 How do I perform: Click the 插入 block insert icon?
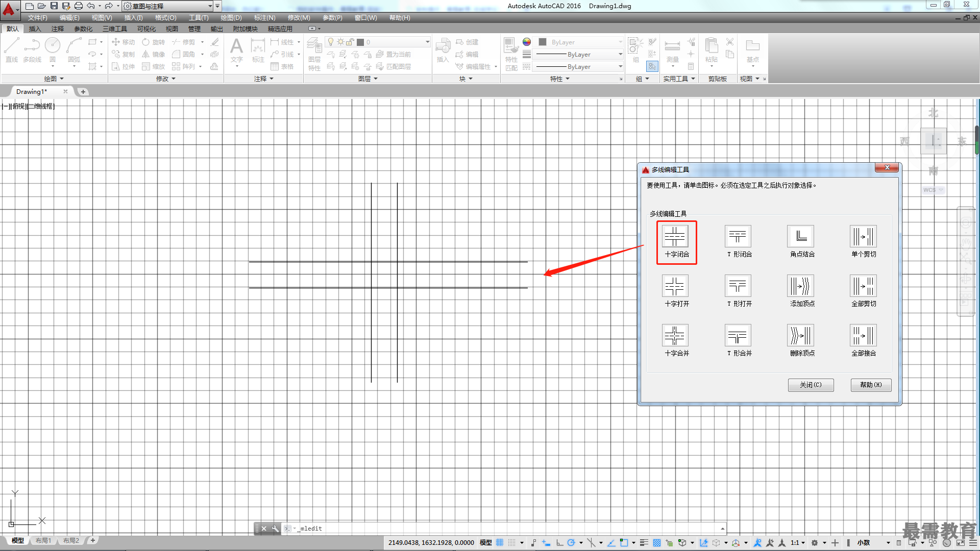coord(443,50)
